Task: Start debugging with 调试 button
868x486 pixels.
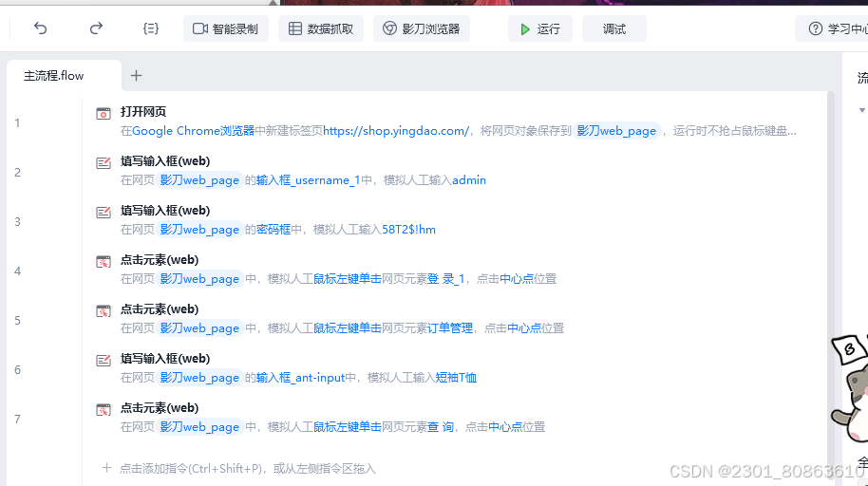Action: pyautogui.click(x=613, y=28)
